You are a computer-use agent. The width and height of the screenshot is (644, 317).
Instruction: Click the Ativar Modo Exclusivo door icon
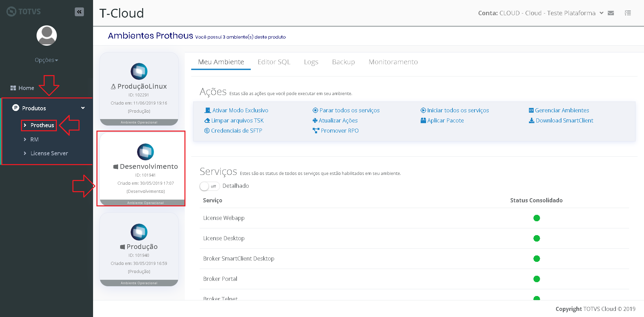click(x=207, y=110)
